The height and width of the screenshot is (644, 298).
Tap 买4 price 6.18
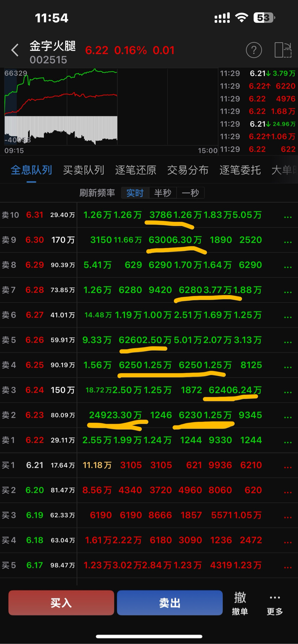coord(35,540)
